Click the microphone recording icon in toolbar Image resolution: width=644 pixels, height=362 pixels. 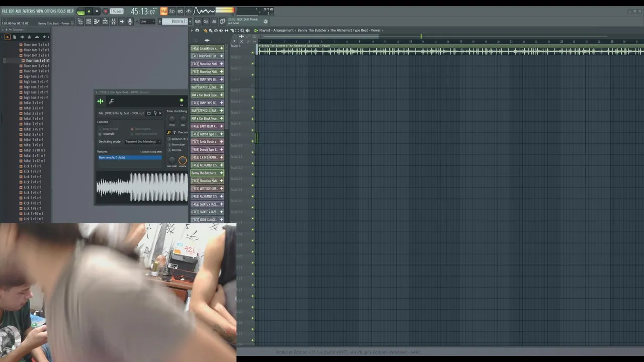point(130,22)
